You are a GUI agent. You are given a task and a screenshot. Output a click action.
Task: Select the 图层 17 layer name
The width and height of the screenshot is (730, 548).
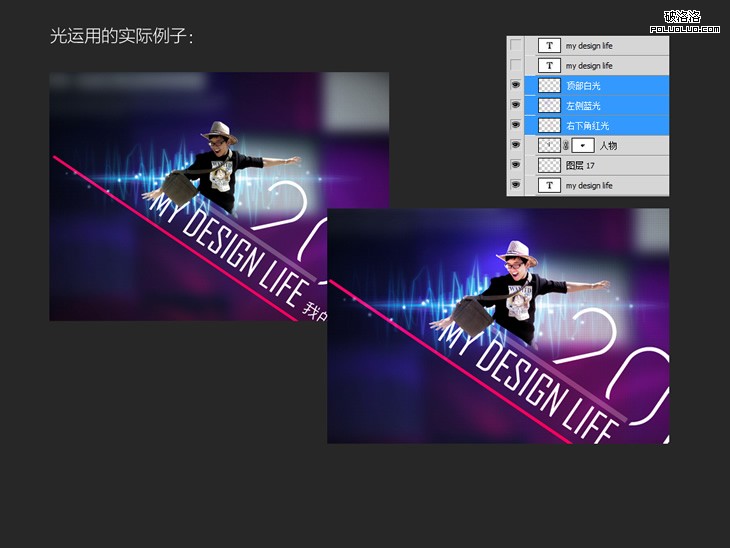tap(581, 166)
